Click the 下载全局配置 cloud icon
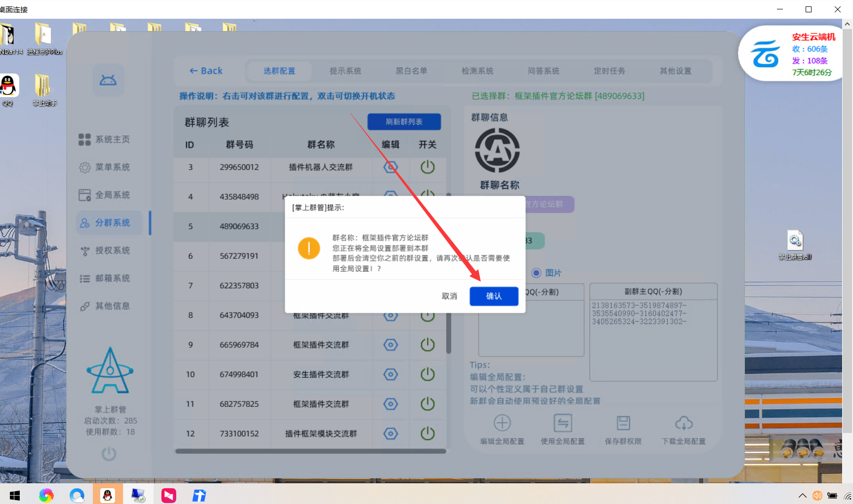This screenshot has height=504, width=853. point(684,423)
